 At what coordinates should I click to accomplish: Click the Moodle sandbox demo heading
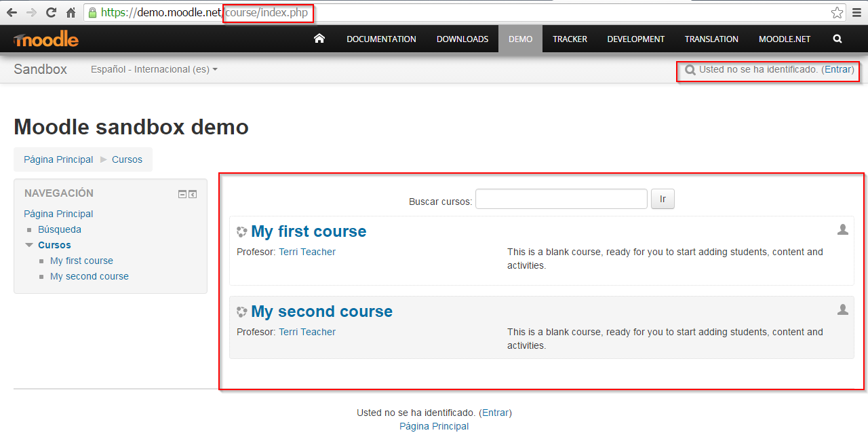(131, 127)
